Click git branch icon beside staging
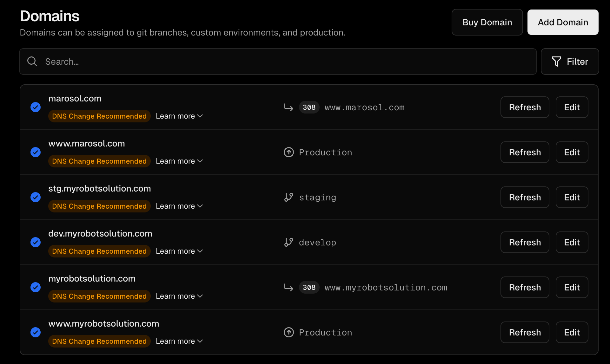This screenshot has width=610, height=364. point(288,197)
